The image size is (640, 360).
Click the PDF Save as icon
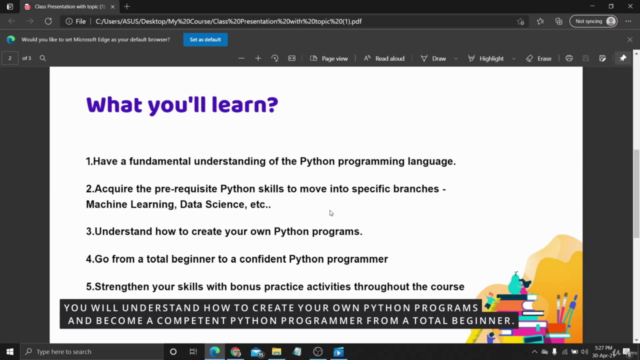tap(602, 58)
